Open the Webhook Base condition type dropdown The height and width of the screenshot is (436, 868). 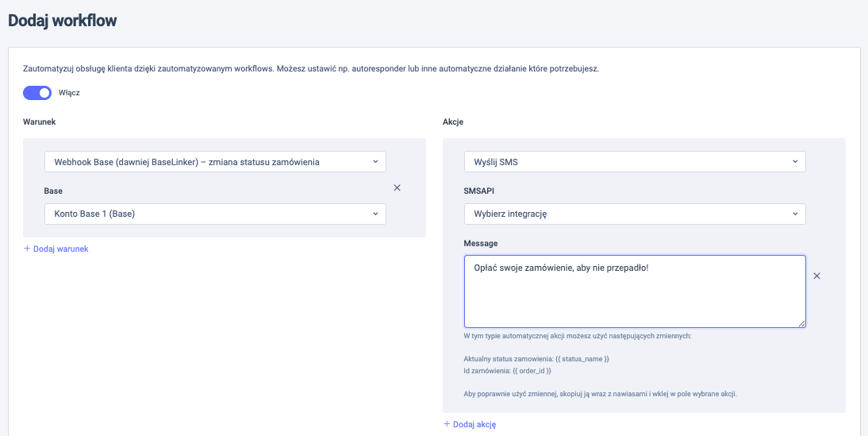coord(215,162)
